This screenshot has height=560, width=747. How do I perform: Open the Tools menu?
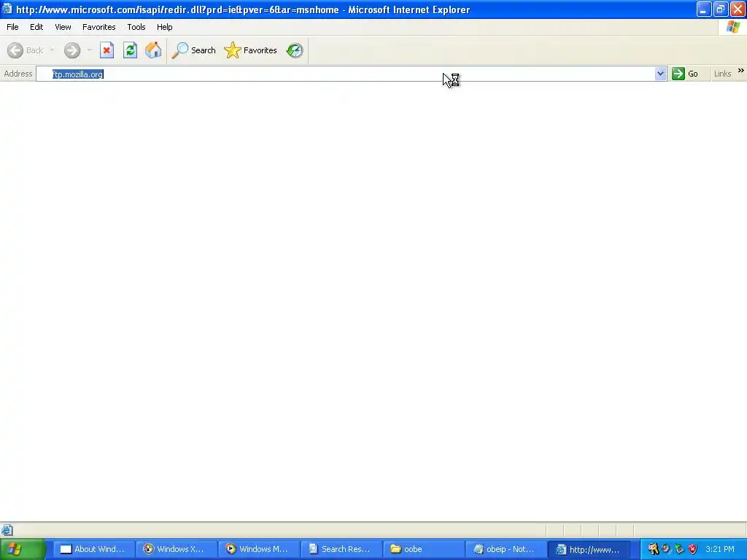[x=136, y=27]
